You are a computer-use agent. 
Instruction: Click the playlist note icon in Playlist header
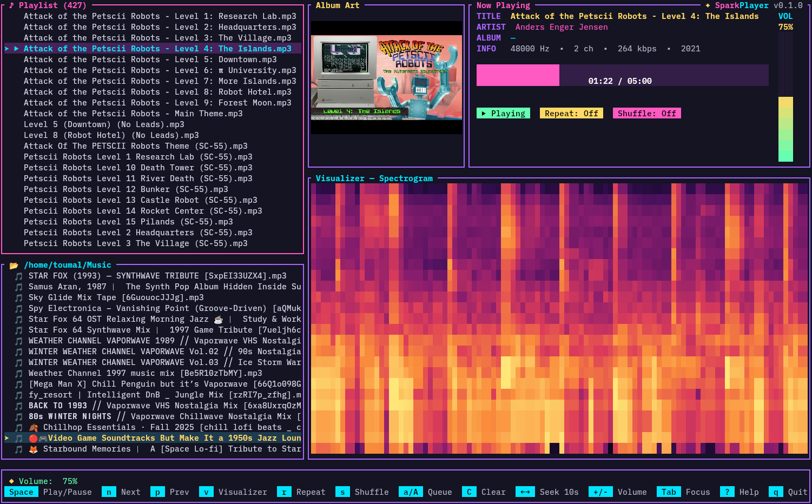coord(11,5)
